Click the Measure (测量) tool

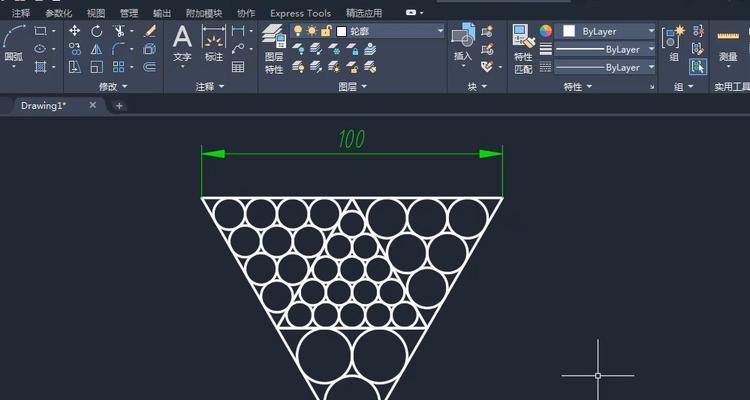pyautogui.click(x=728, y=45)
